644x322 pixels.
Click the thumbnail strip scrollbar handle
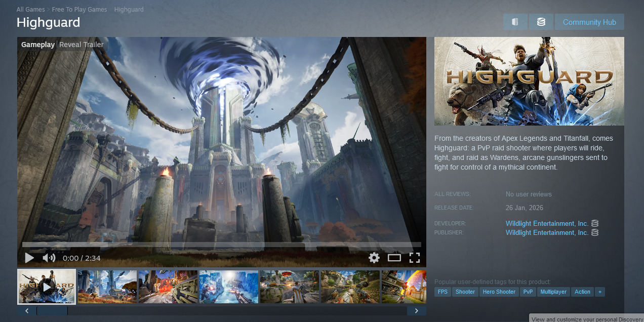(x=52, y=311)
